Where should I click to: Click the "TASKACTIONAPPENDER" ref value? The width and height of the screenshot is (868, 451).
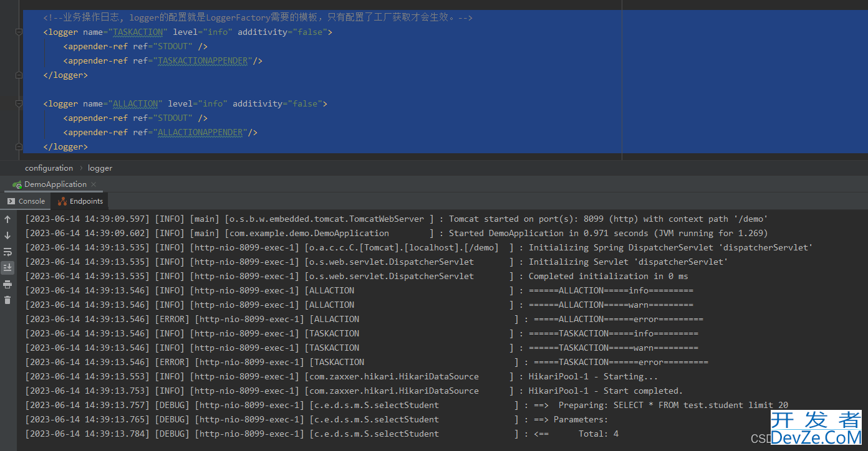point(203,60)
